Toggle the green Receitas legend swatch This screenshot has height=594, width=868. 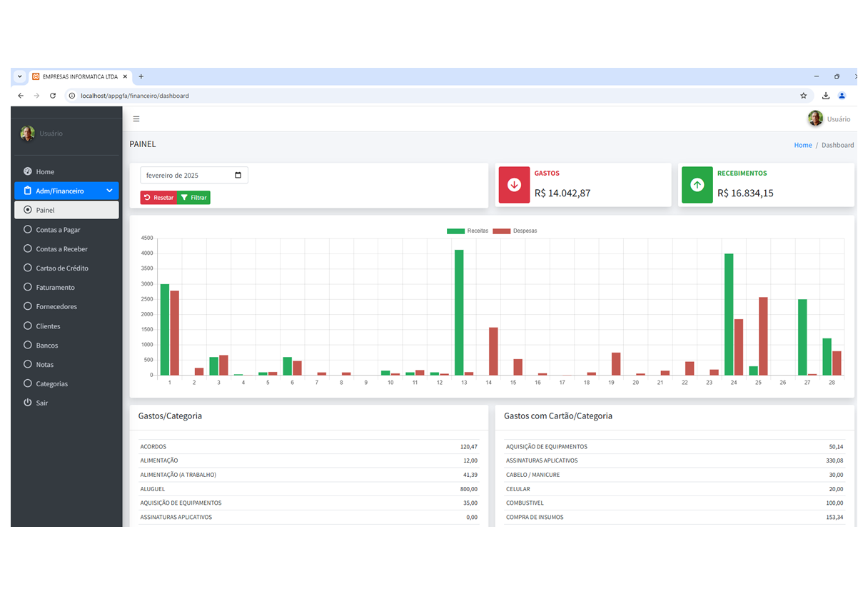[455, 231]
